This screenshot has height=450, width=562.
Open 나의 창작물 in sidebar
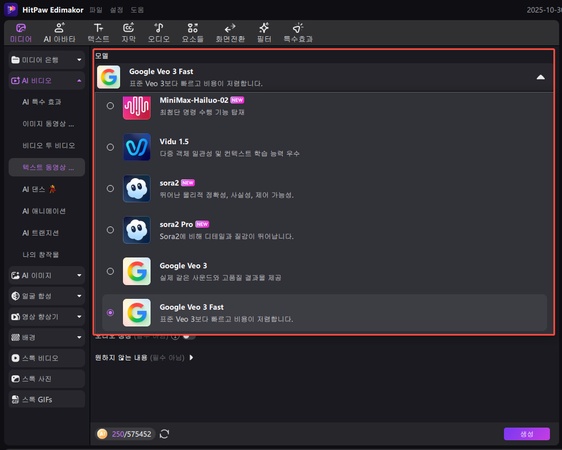40,255
